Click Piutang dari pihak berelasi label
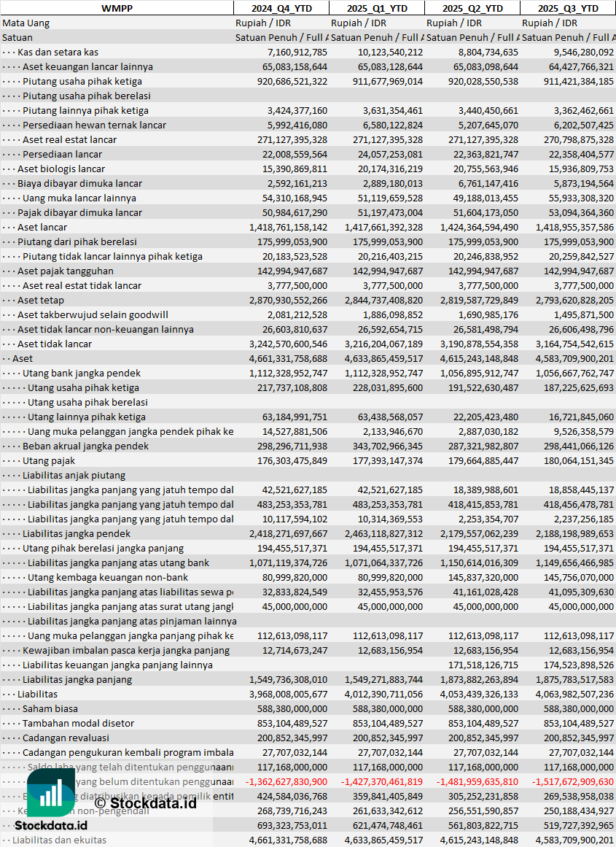 (x=77, y=242)
